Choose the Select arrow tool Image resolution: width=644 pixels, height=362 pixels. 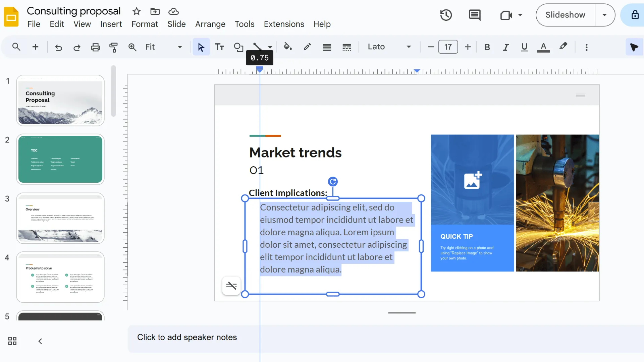(201, 47)
